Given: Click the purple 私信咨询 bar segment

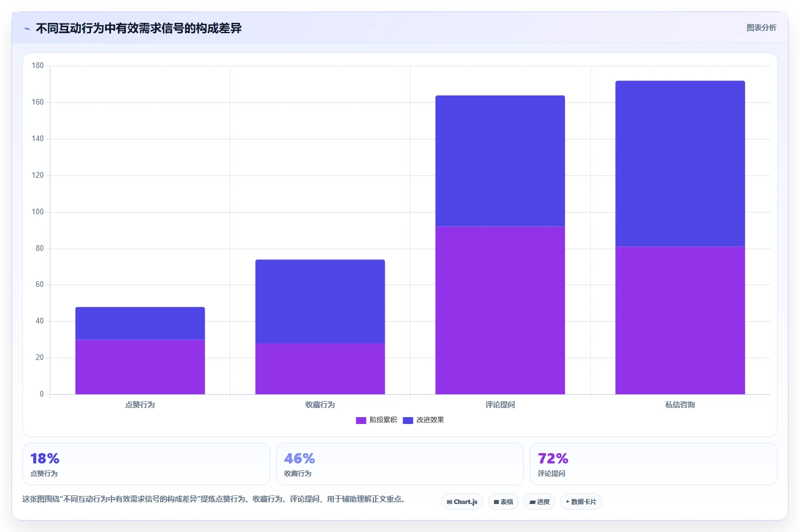Looking at the screenshot, I should [680, 321].
